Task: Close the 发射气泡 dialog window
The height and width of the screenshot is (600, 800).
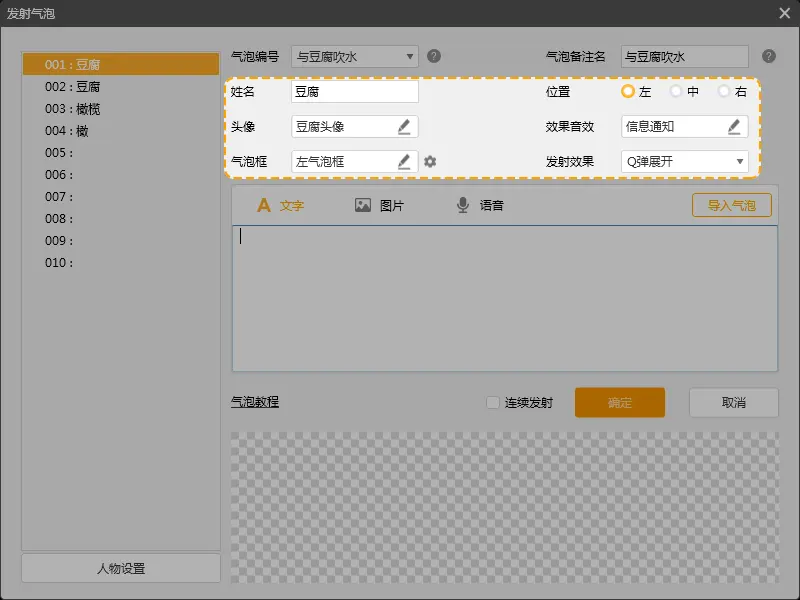Action: 785,13
